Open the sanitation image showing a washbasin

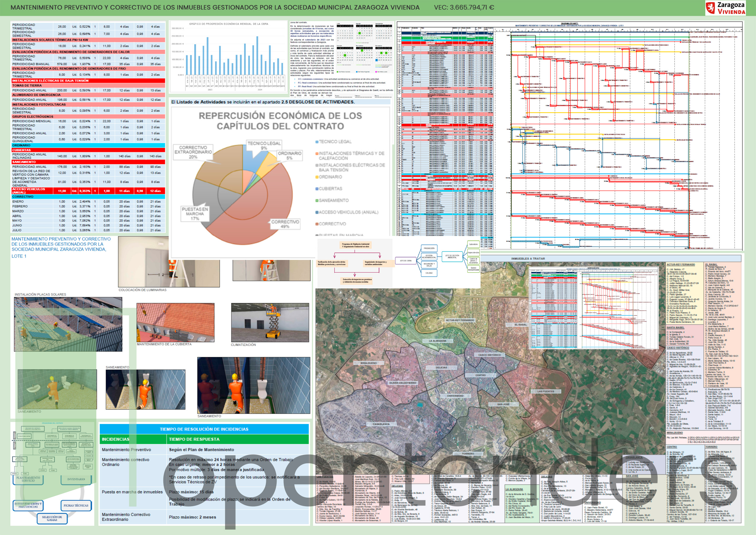point(57,389)
